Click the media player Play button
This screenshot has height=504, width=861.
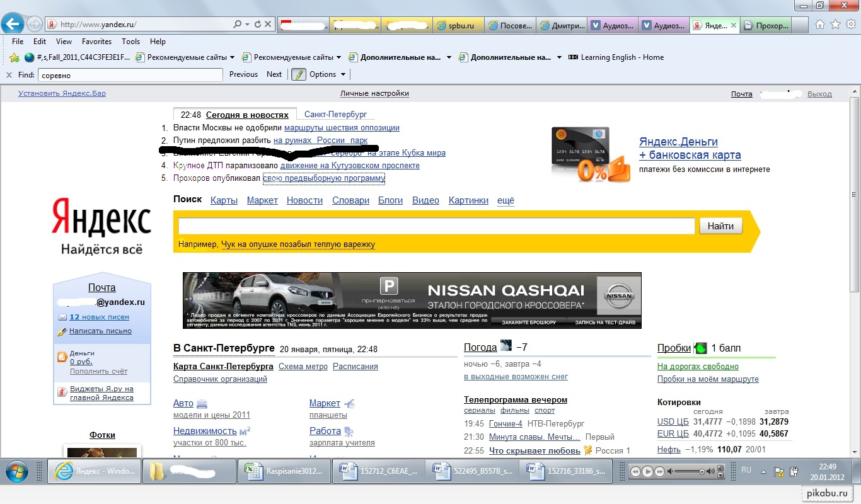tap(647, 471)
